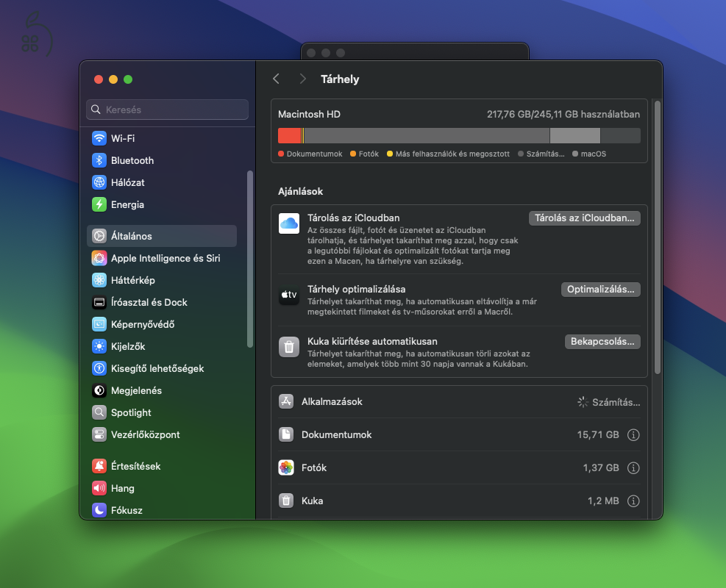Select the Hálózat globe icon

(x=99, y=182)
